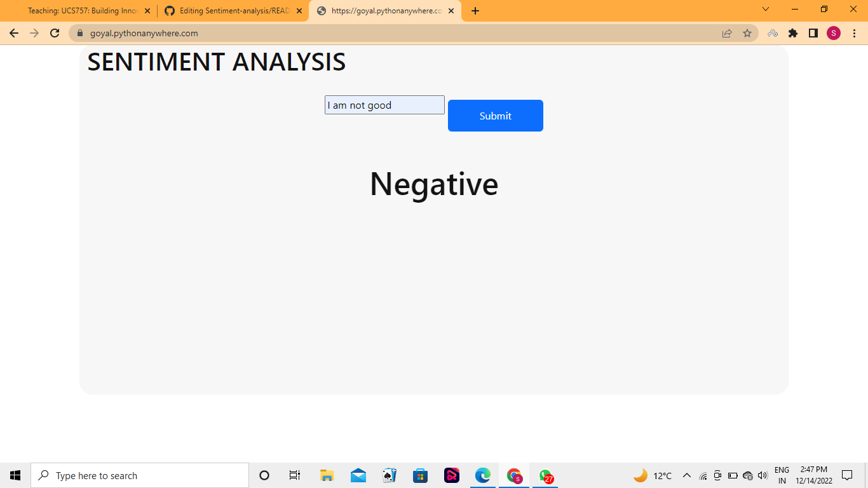This screenshot has width=868, height=488.
Task: Open the share icon in address bar
Action: (x=726, y=32)
